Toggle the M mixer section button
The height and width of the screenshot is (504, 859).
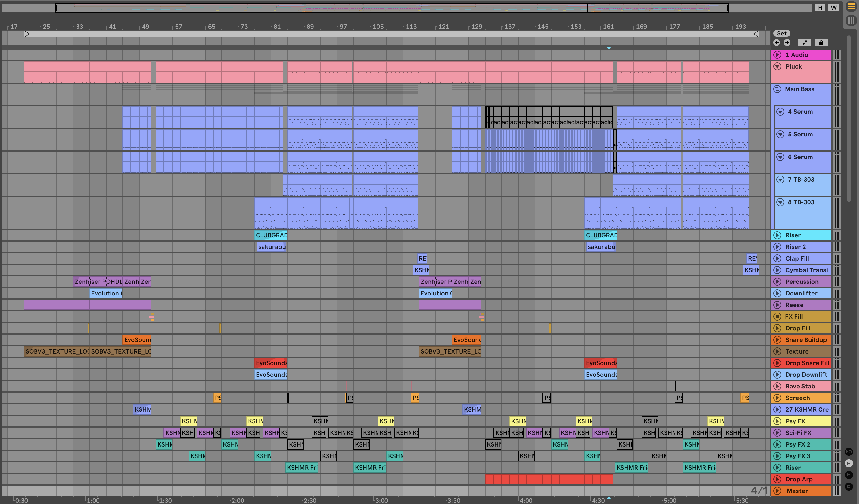click(x=849, y=475)
